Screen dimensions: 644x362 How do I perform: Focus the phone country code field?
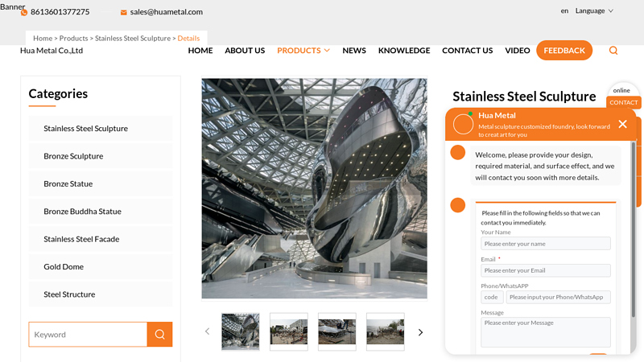pos(492,297)
